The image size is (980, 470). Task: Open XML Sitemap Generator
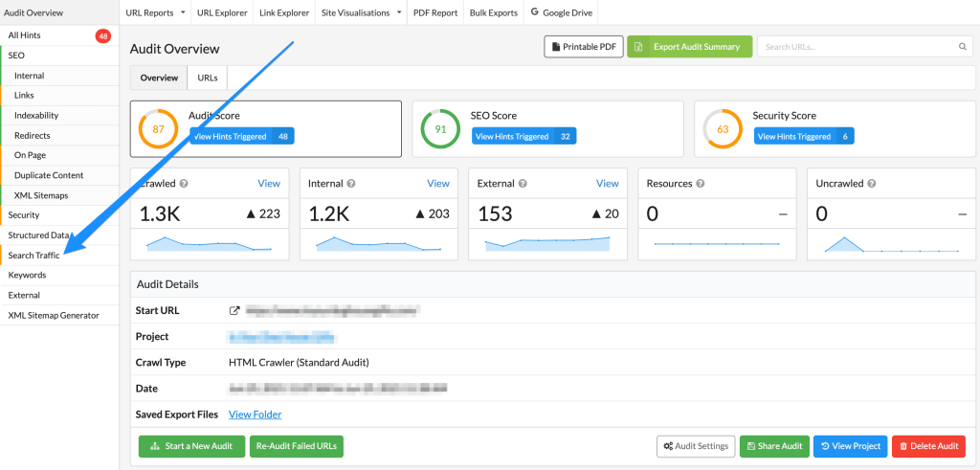[58, 315]
